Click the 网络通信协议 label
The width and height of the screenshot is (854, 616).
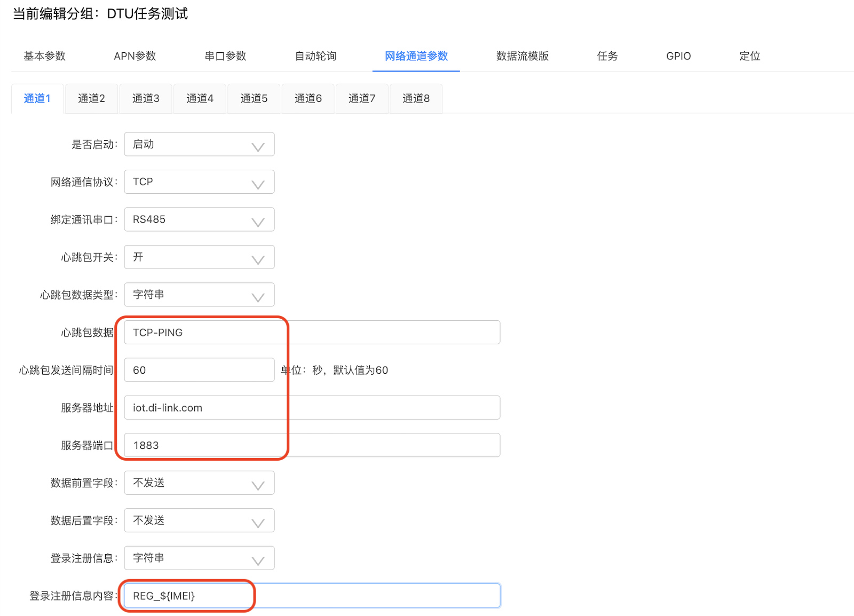coord(84,182)
